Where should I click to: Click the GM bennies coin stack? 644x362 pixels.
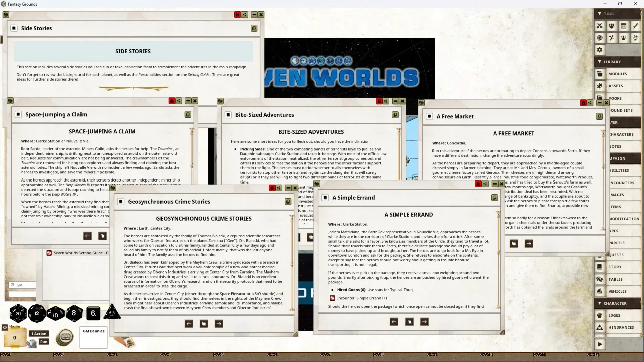[x=64, y=337]
